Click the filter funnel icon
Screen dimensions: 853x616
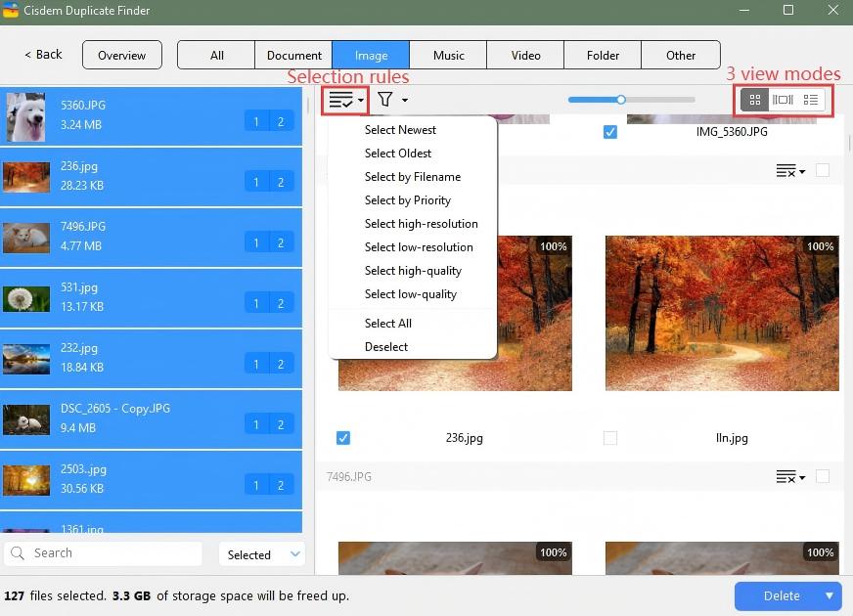[385, 100]
